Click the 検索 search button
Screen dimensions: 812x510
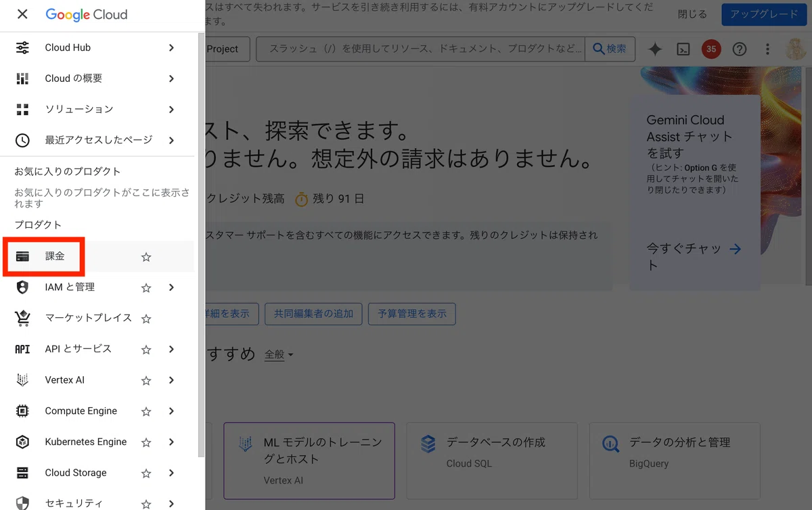(610, 49)
